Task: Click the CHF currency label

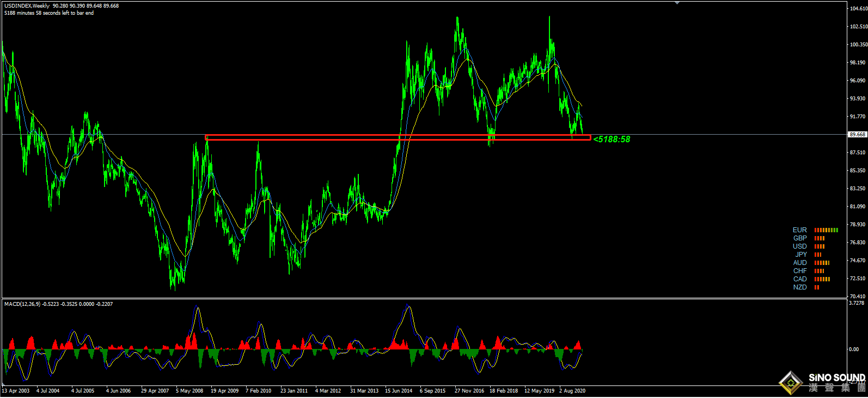Action: click(x=800, y=271)
